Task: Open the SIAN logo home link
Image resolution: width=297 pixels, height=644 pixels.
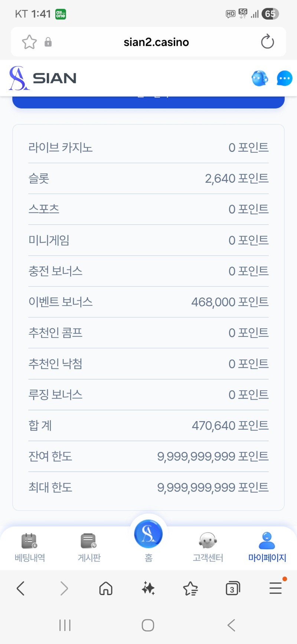Action: [x=43, y=78]
